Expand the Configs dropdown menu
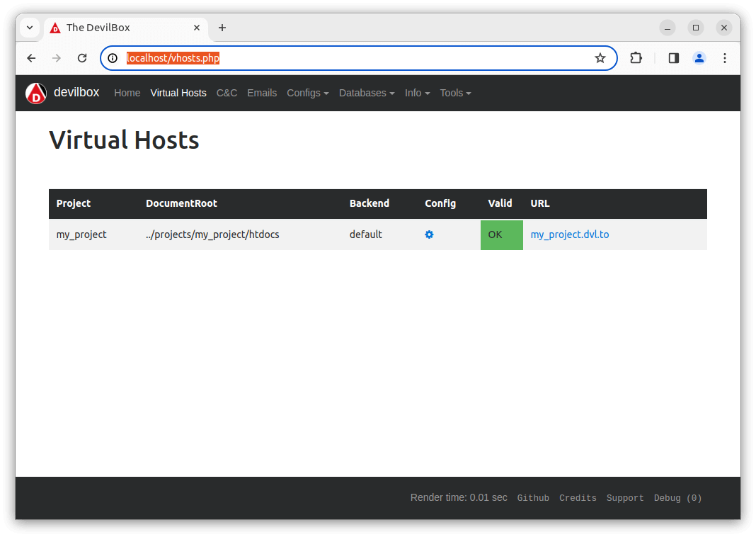This screenshot has height=537, width=756. coord(307,93)
